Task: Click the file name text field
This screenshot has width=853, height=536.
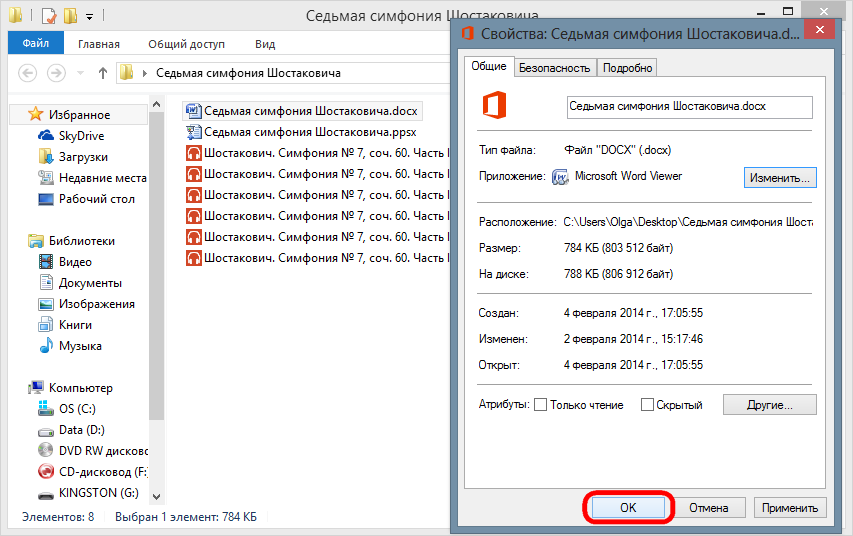Action: coord(688,106)
